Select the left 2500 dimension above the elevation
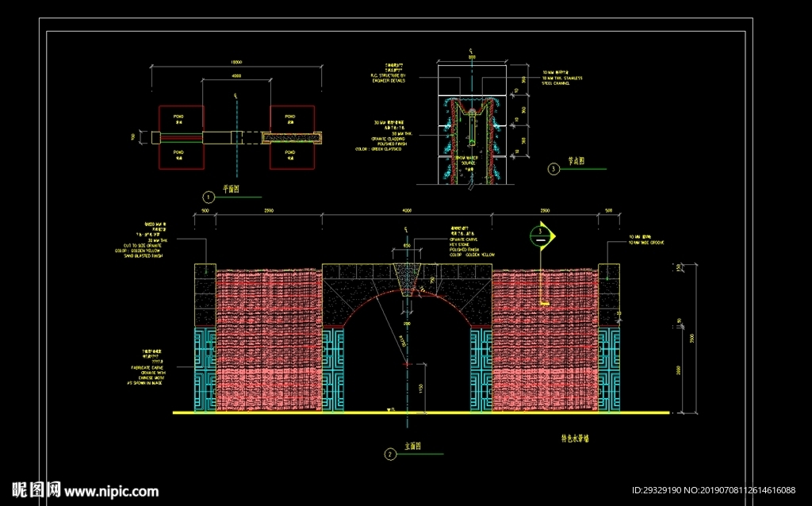 [x=269, y=211]
